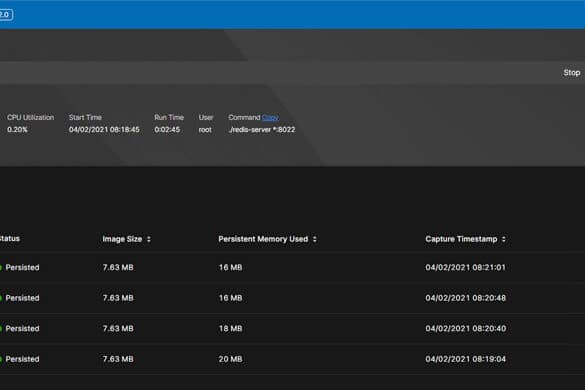
Task: Click the Run Time label
Action: [169, 118]
